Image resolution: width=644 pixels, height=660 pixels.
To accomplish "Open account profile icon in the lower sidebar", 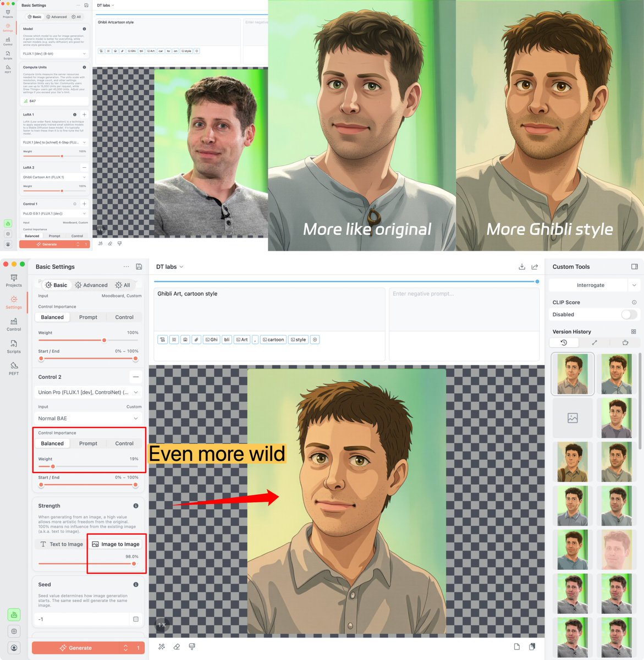I will pos(14,648).
